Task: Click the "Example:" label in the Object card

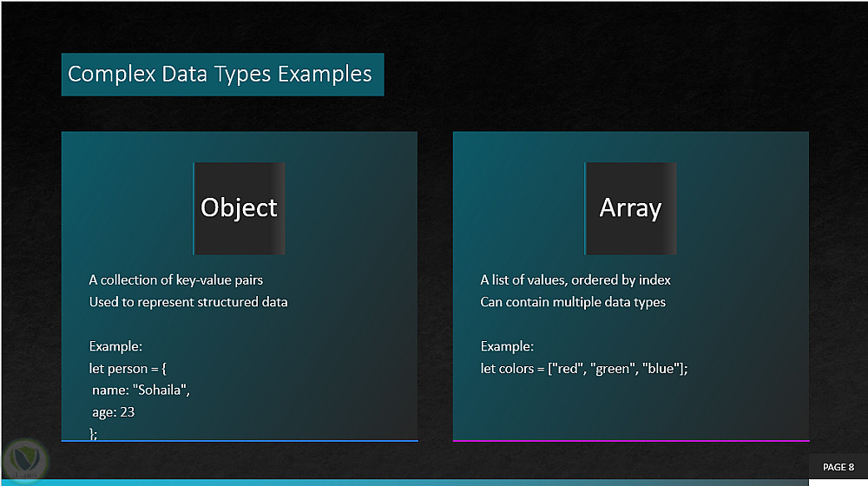Action: 115,346
